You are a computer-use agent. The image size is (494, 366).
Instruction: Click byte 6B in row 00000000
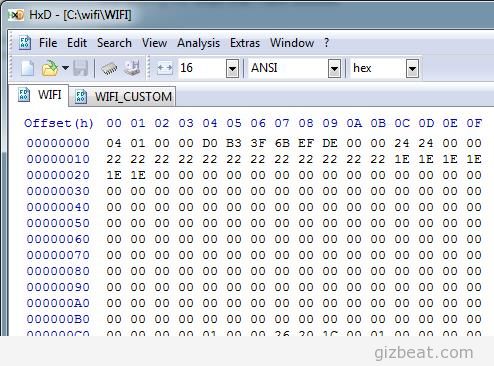(282, 143)
